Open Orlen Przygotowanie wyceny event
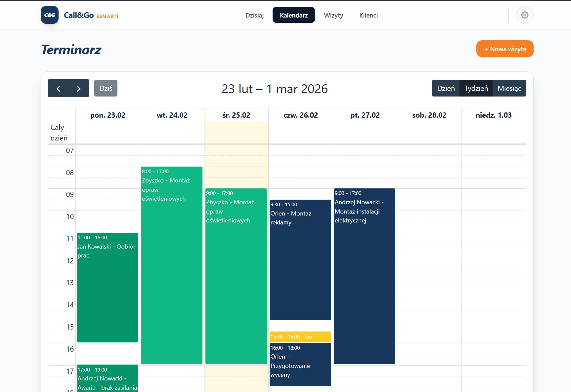 pos(300,364)
